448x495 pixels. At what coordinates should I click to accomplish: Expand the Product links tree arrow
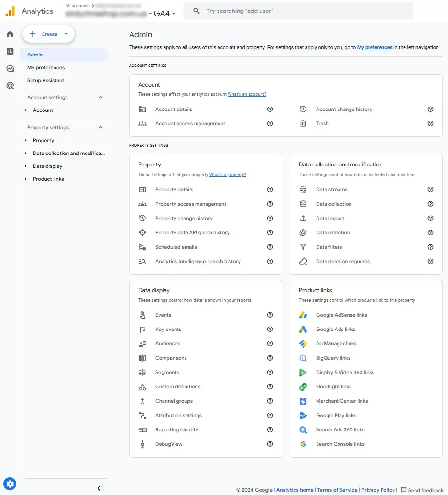[x=26, y=179]
